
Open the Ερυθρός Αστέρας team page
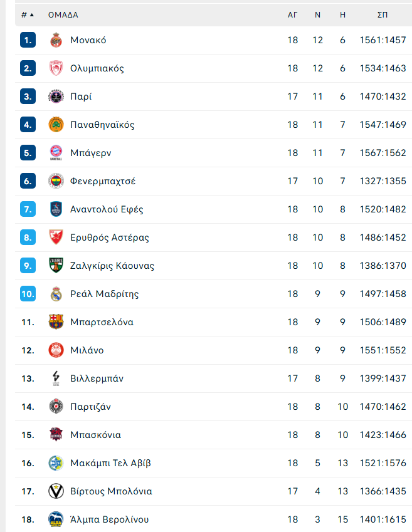(x=110, y=237)
